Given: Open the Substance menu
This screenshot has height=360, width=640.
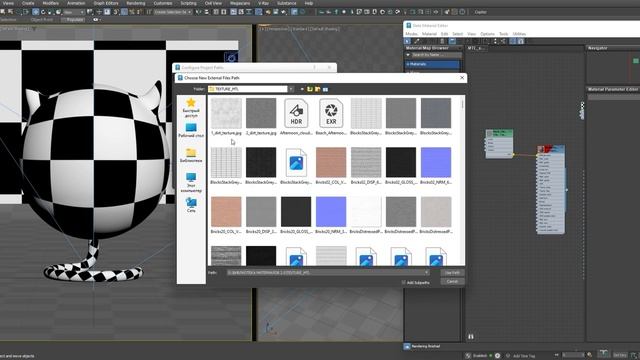Looking at the screenshot, I should [x=287, y=3].
